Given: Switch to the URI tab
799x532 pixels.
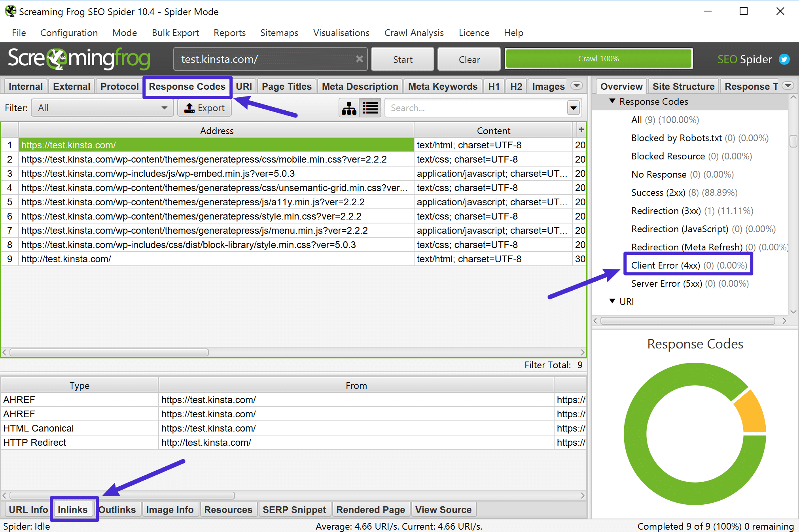Looking at the screenshot, I should [x=244, y=86].
